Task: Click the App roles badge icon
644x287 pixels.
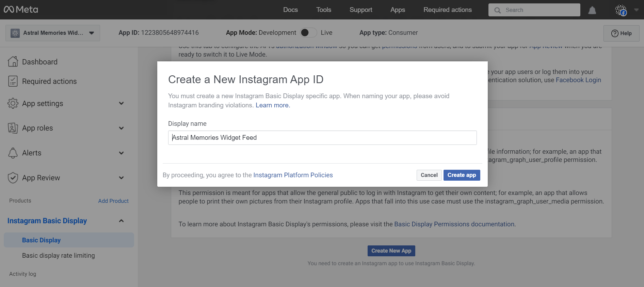Action: tap(13, 128)
